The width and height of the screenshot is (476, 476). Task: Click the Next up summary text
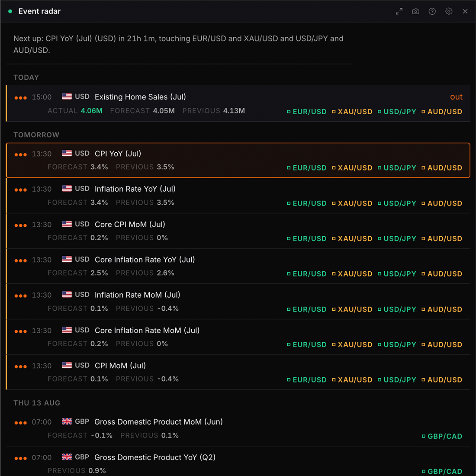coord(178,44)
